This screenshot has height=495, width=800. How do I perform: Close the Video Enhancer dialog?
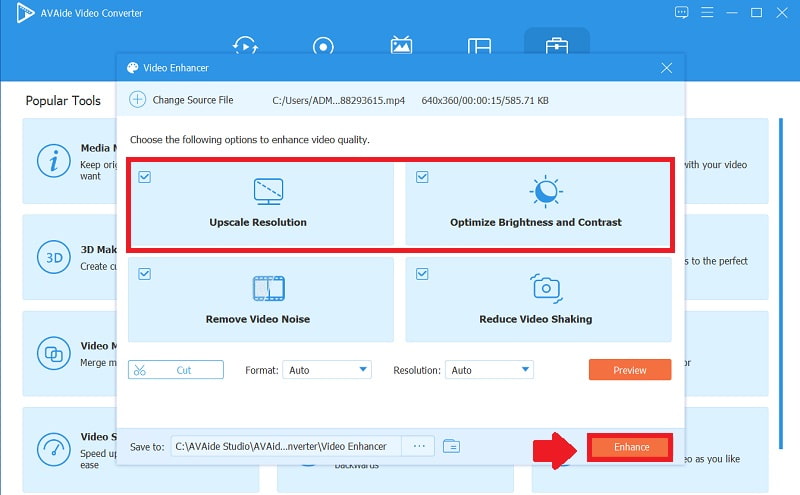(666, 68)
